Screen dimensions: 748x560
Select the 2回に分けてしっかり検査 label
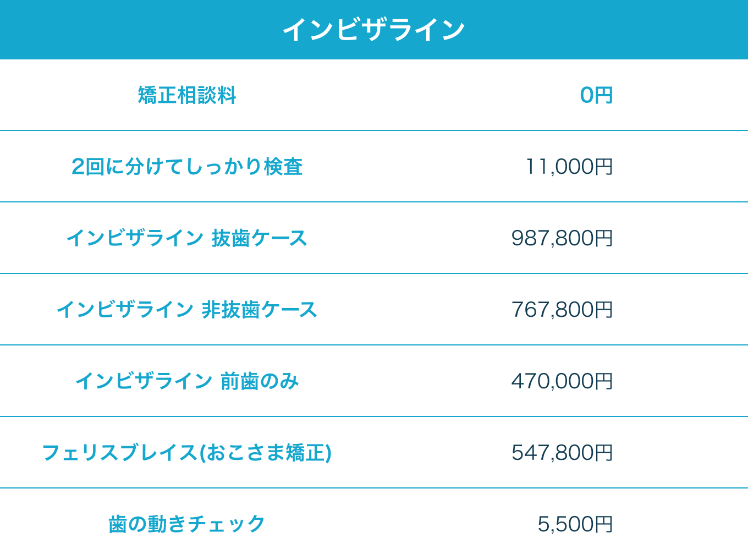[187, 167]
